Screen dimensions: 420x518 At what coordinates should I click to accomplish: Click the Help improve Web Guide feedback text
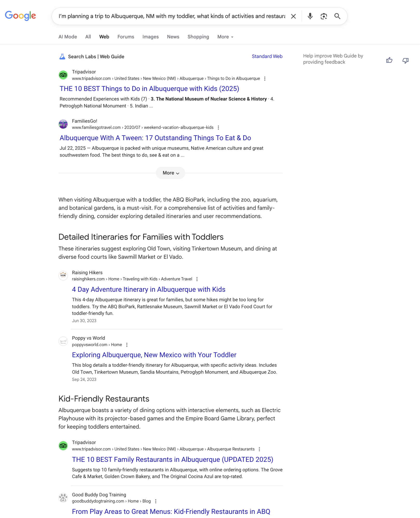333,59
